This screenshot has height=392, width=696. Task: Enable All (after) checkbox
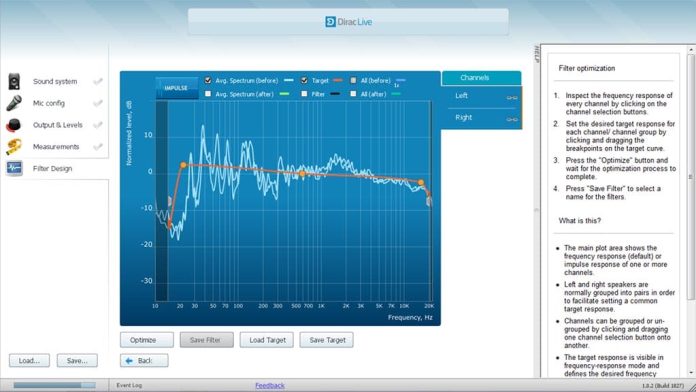pyautogui.click(x=353, y=94)
